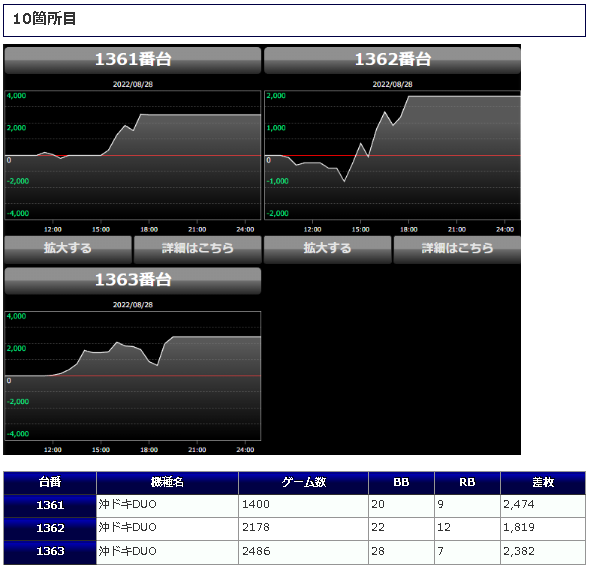Select the 1361番台 header bar

(x=133, y=60)
